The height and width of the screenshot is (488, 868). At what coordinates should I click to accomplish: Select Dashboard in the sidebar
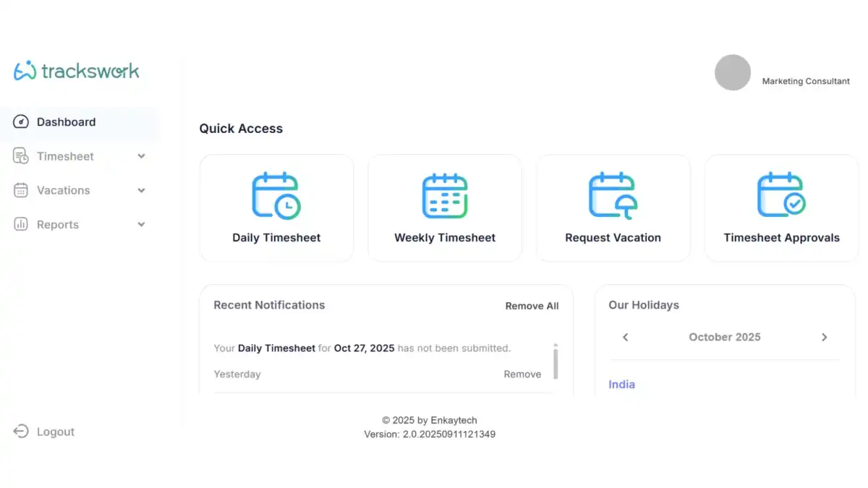click(x=67, y=121)
